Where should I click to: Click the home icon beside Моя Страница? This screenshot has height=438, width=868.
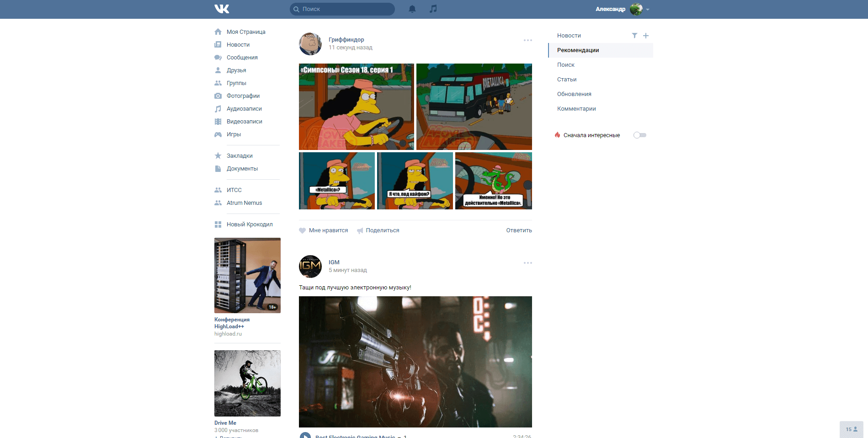pos(218,32)
